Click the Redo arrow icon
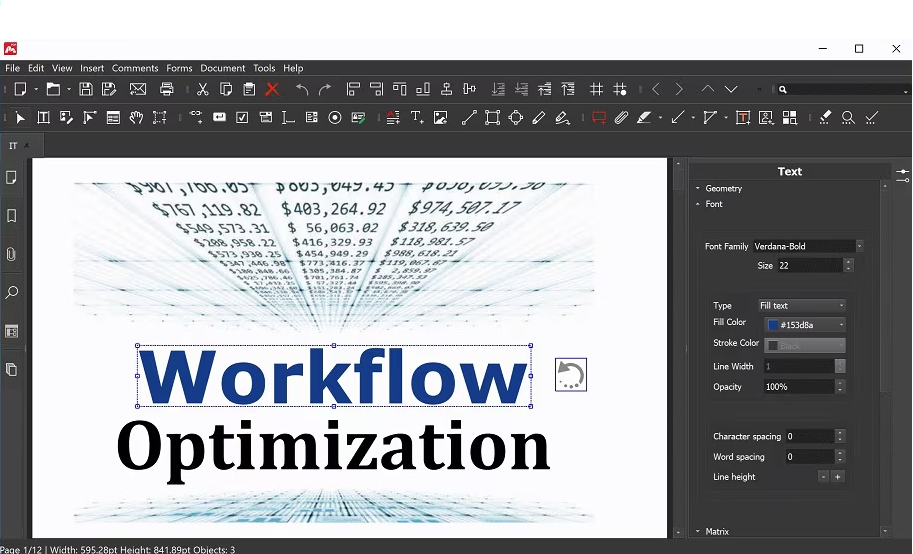The image size is (913, 554). pyautogui.click(x=325, y=89)
